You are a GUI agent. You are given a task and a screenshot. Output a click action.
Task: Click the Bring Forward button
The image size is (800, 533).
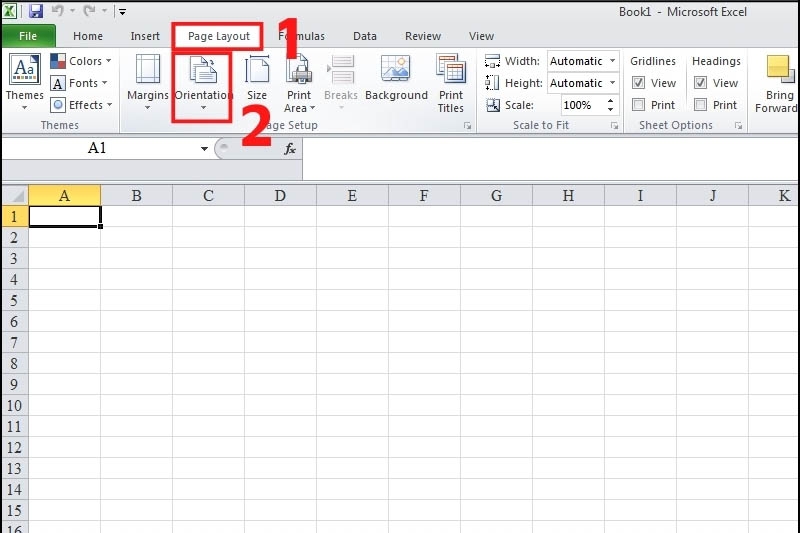(778, 84)
